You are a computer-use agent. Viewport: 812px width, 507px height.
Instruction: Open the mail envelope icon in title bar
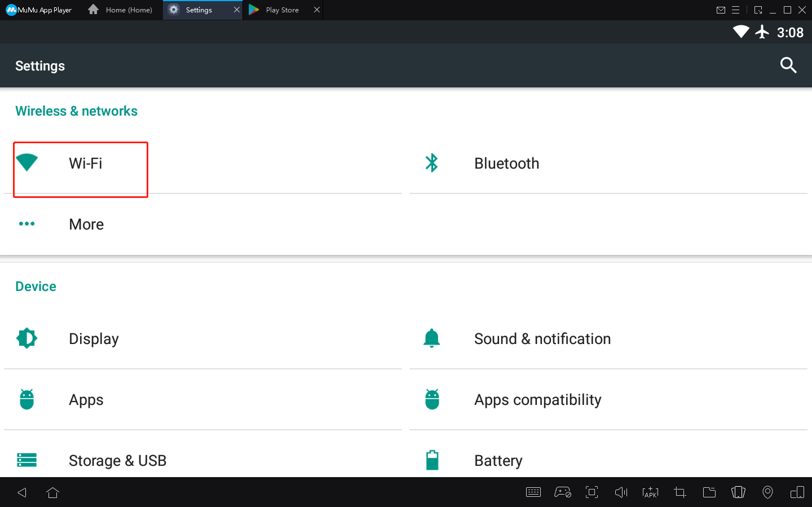[721, 10]
